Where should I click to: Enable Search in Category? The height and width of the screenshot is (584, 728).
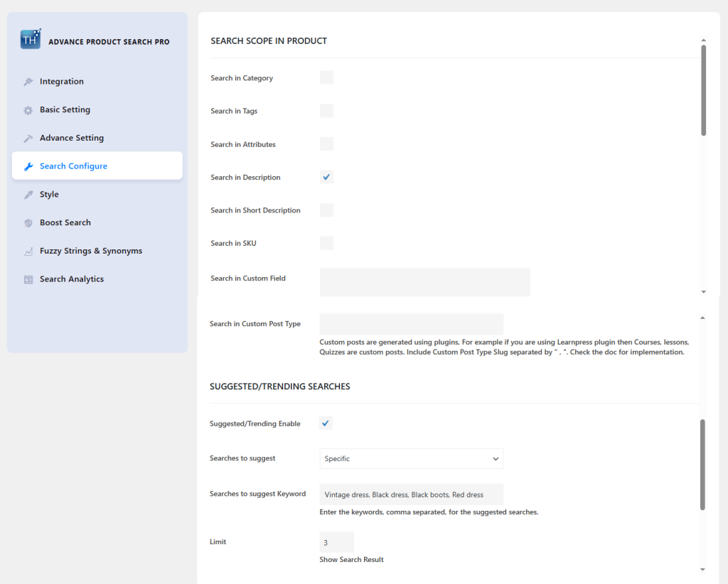click(326, 77)
